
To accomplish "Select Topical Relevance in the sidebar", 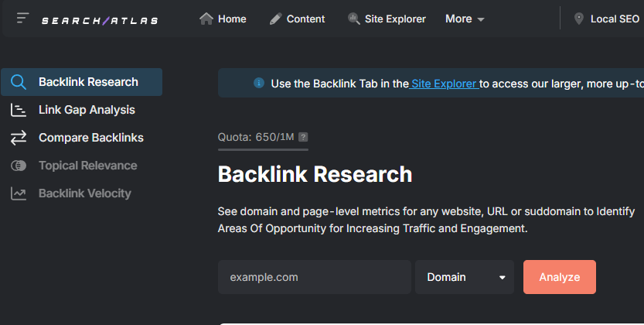I will click(82, 166).
